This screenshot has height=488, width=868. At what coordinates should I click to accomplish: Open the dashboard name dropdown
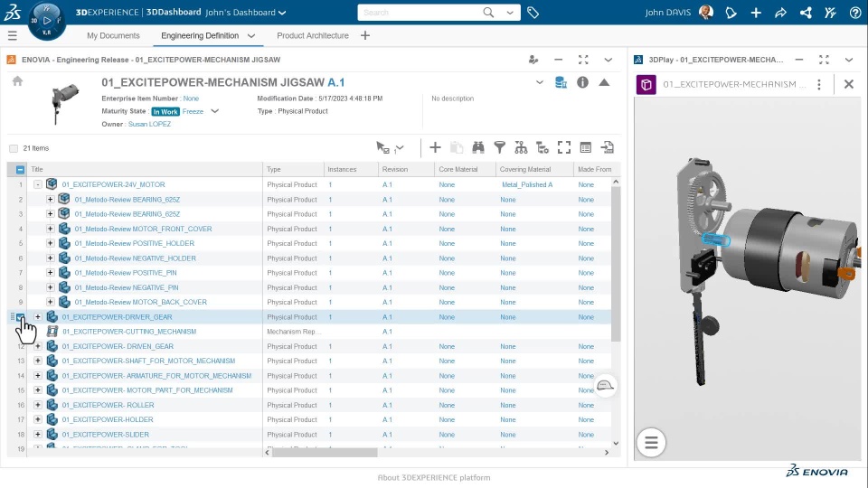point(282,13)
